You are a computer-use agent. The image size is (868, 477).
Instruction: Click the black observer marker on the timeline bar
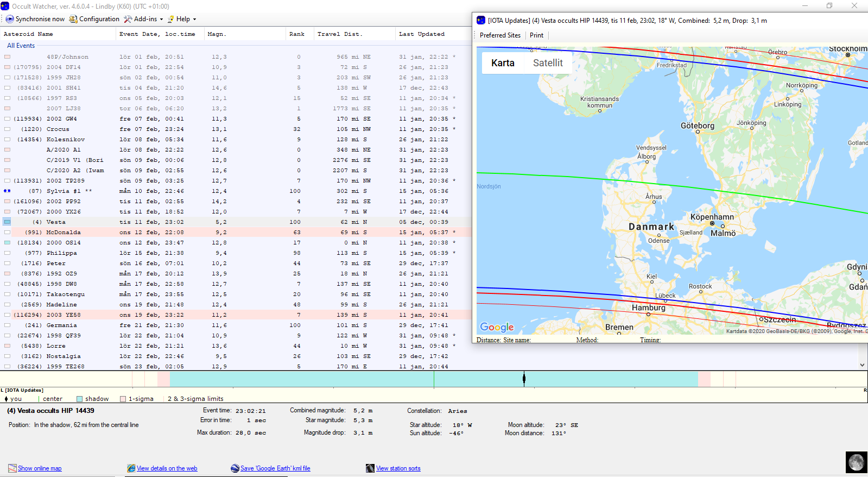[524, 379]
